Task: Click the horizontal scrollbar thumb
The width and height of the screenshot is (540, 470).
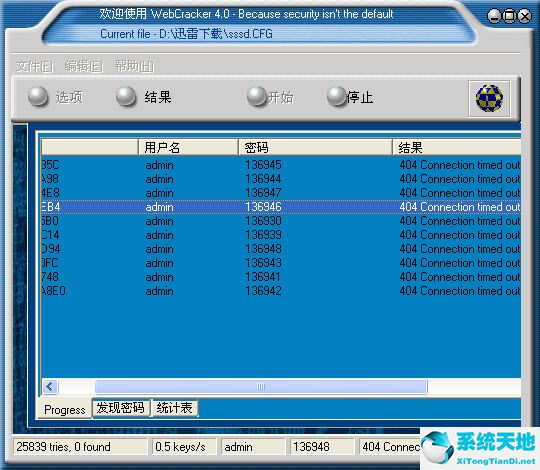Action: click(x=261, y=386)
